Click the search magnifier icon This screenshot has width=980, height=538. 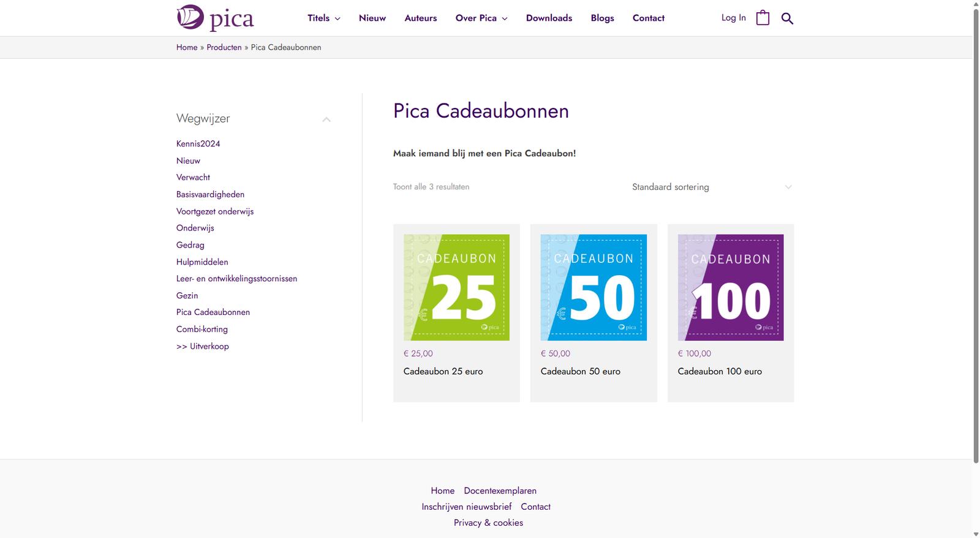pyautogui.click(x=787, y=18)
